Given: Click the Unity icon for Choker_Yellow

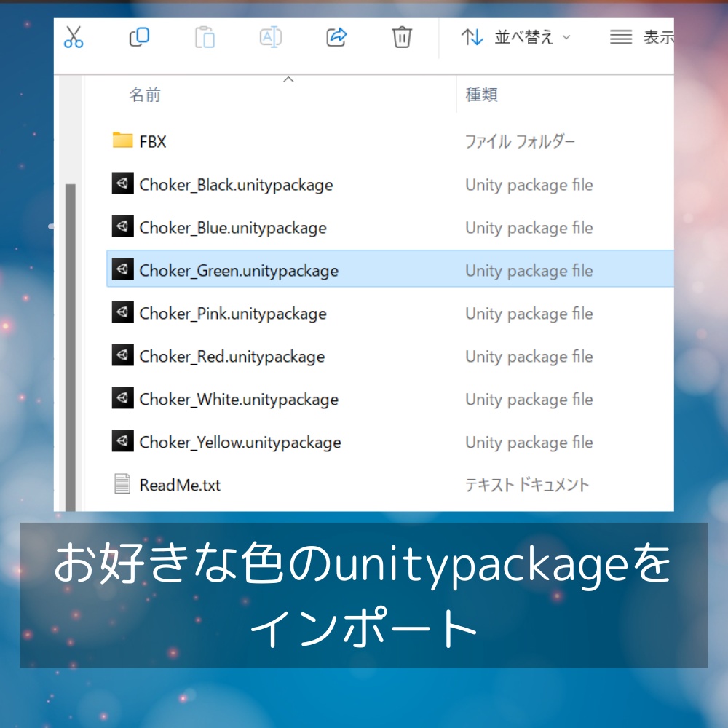Looking at the screenshot, I should [122, 440].
